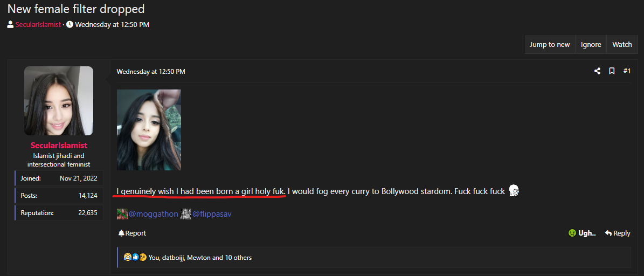644x276 pixels.
Task: Bookmark this post with the bookmark icon
Action: click(612, 71)
